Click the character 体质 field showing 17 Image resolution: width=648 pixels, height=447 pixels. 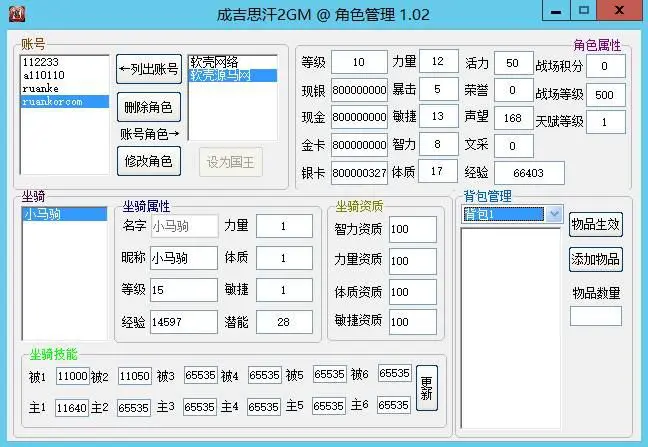coord(438,171)
